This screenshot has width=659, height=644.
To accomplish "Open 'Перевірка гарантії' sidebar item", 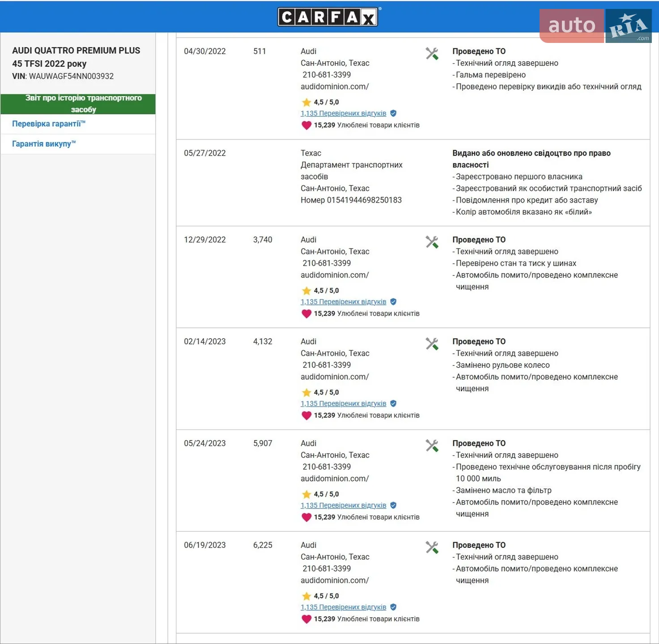I will (x=49, y=124).
